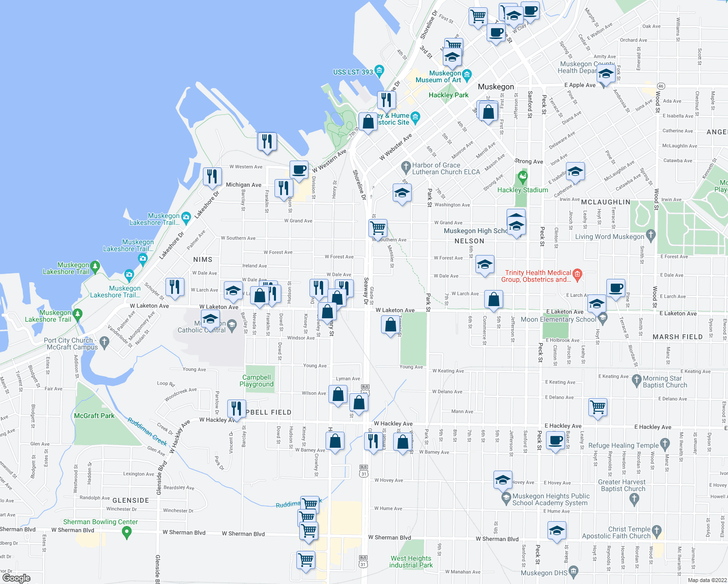728x584 pixels.
Task: Click the restaurant pin north of W Western Ave
Action: point(267,143)
